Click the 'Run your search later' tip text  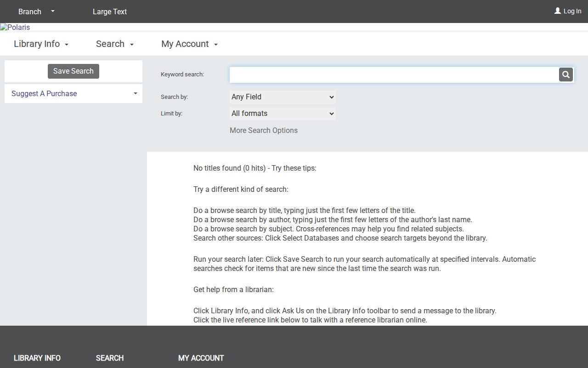(365, 264)
